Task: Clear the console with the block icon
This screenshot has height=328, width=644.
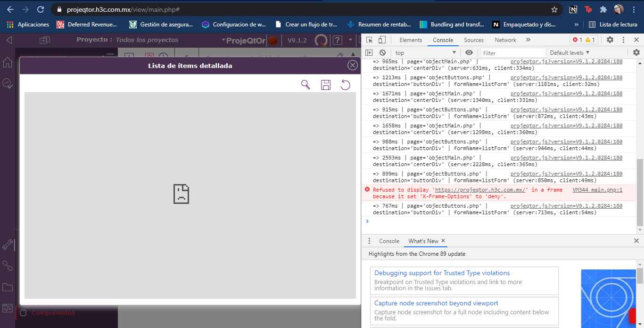Action: tap(382, 53)
